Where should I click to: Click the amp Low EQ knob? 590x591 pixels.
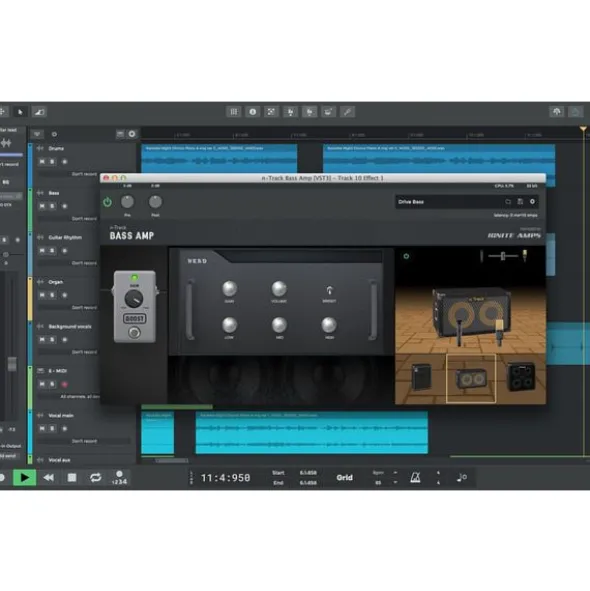229,325
